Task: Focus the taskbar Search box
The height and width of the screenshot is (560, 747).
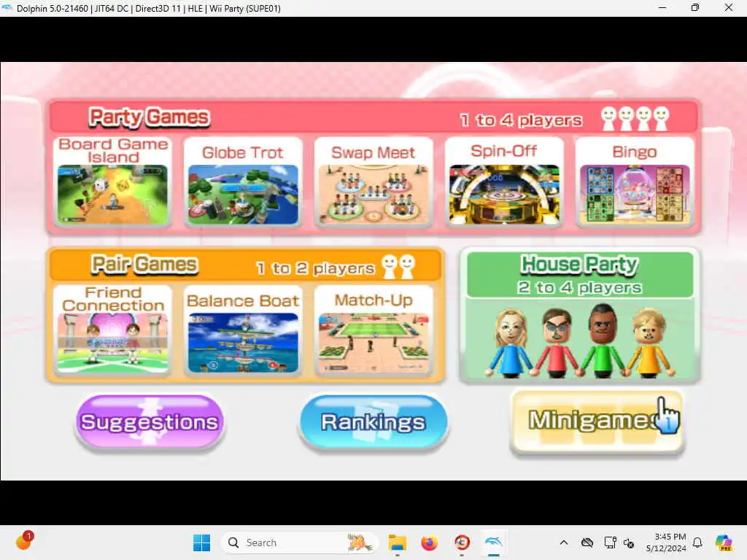Action: pyautogui.click(x=299, y=542)
